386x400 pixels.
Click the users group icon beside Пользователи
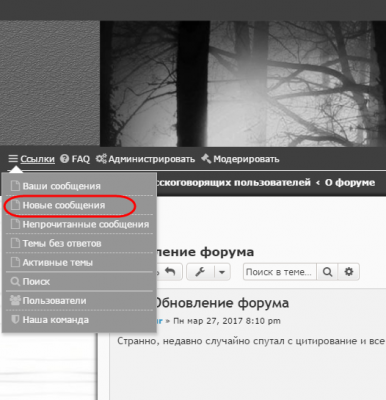coord(15,301)
